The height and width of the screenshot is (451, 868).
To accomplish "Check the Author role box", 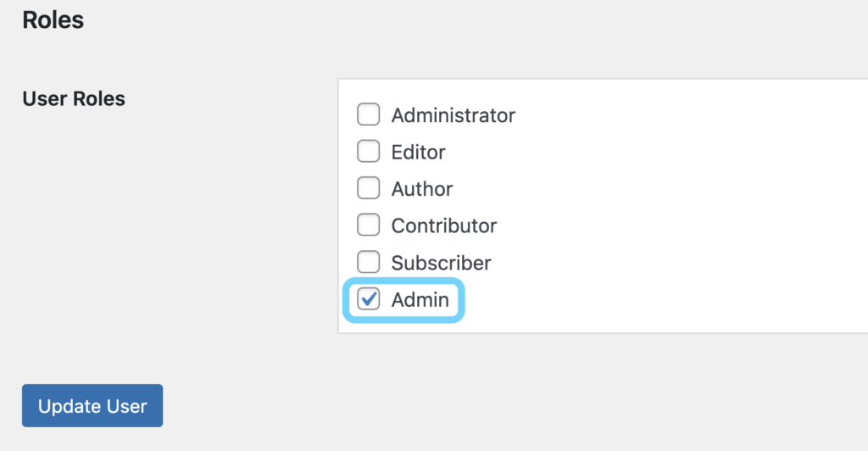I will [368, 188].
